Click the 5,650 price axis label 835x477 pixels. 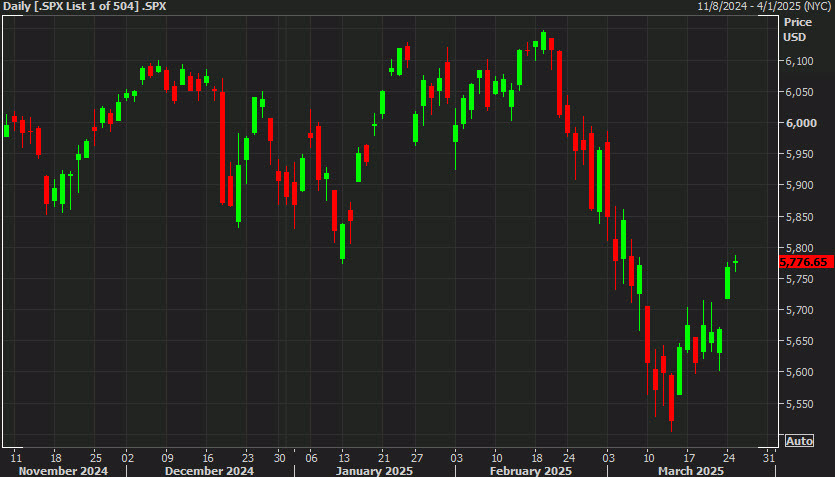[800, 341]
